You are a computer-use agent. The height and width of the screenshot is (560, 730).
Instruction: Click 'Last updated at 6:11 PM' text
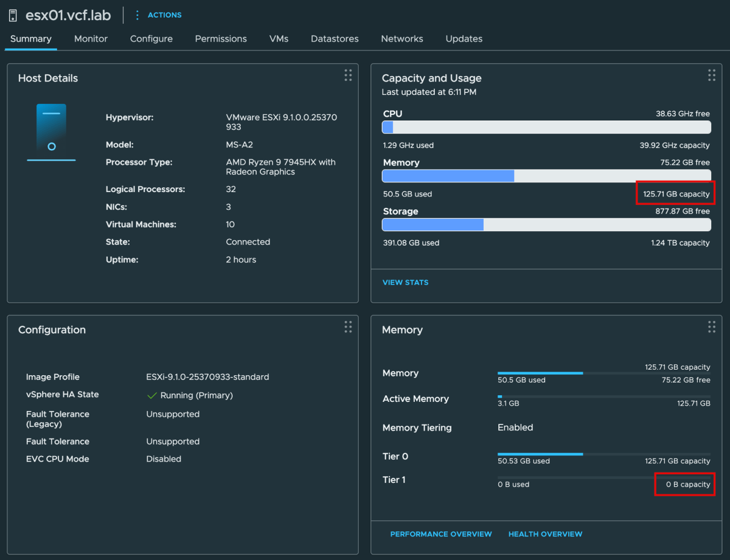(429, 92)
